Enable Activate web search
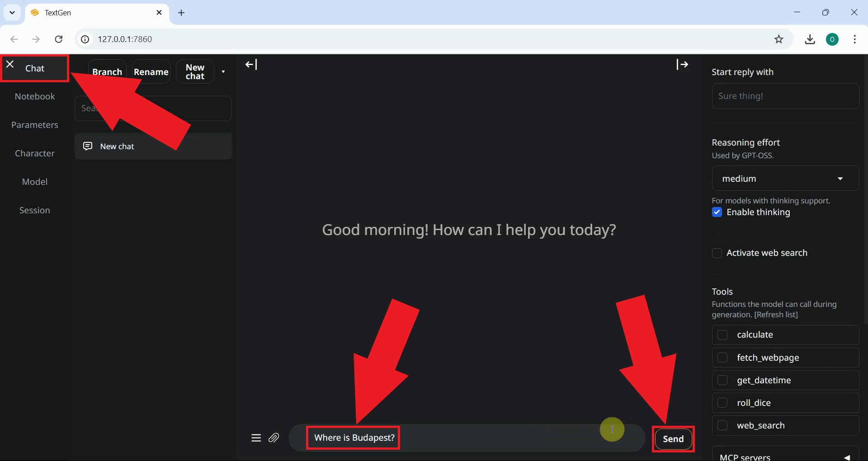Image resolution: width=868 pixels, height=461 pixels. tap(717, 253)
